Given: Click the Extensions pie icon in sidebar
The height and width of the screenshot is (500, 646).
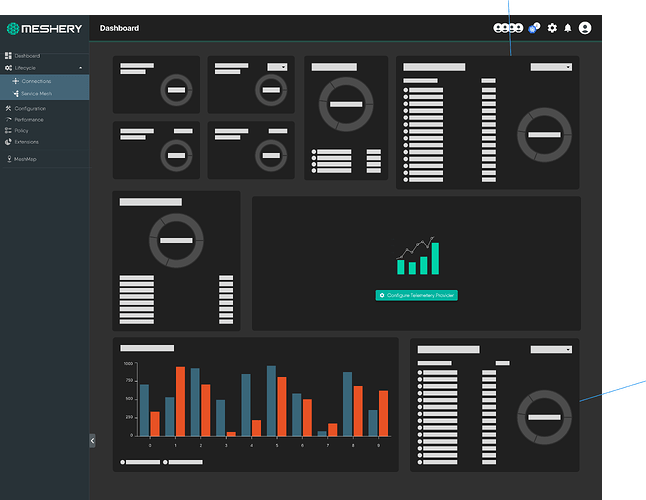Looking at the screenshot, I should [x=8, y=142].
